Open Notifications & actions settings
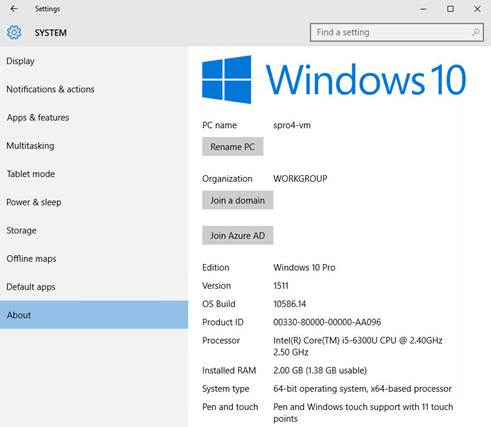Viewport: 491px width, 427px height. [x=94, y=89]
